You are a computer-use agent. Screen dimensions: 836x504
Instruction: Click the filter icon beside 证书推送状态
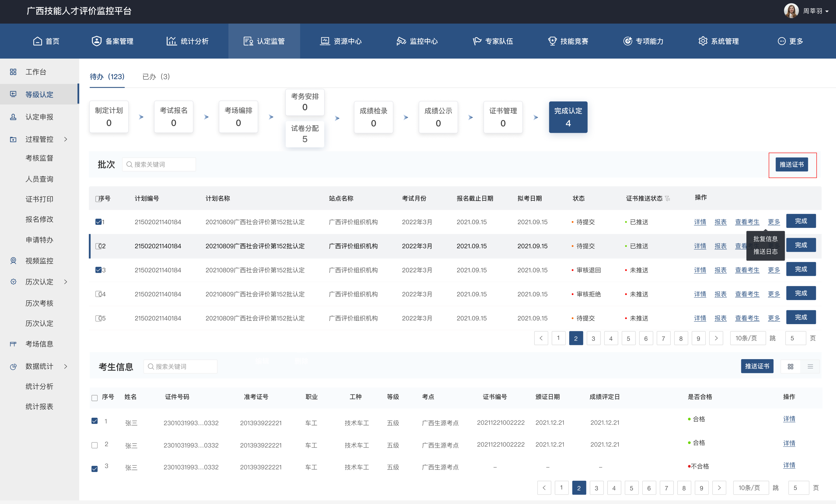click(667, 198)
